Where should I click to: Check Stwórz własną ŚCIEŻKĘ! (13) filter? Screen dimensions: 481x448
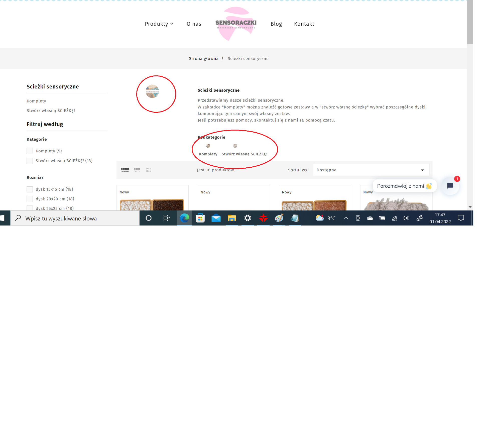pyautogui.click(x=30, y=161)
